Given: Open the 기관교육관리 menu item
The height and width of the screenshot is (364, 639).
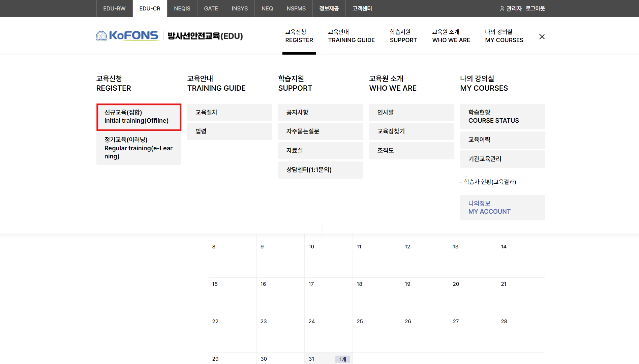Looking at the screenshot, I should tap(503, 159).
